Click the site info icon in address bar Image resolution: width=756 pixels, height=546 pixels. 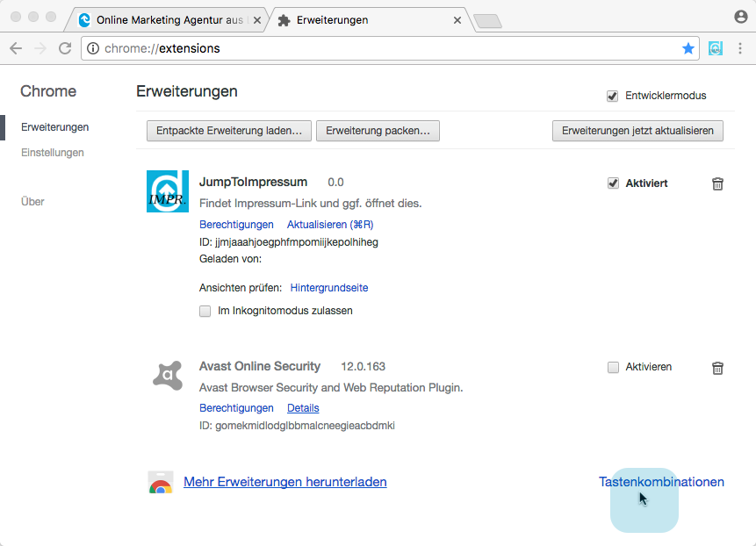click(93, 48)
